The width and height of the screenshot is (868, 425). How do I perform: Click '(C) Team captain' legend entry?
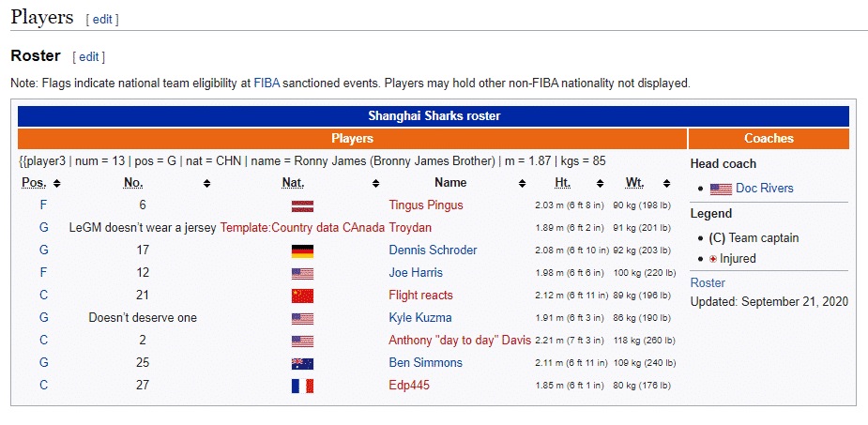754,238
